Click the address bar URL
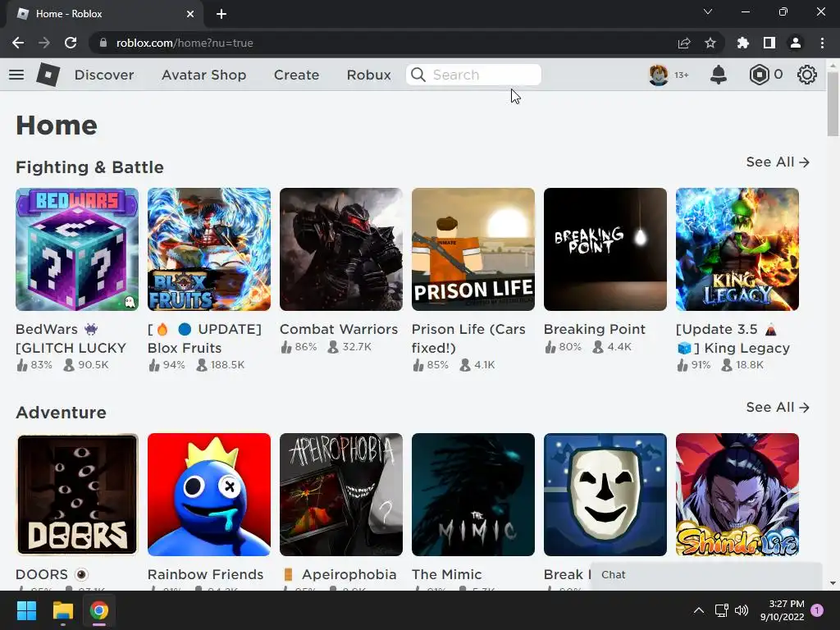The width and height of the screenshot is (840, 630). click(x=185, y=43)
